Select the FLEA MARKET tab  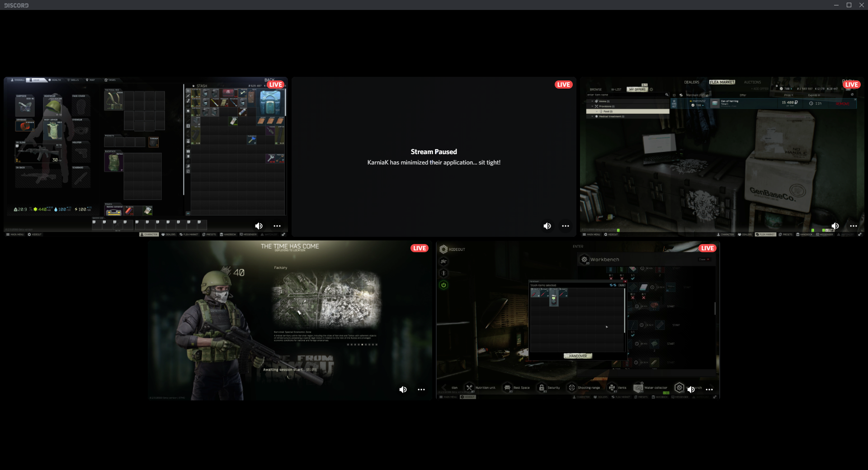click(x=722, y=82)
